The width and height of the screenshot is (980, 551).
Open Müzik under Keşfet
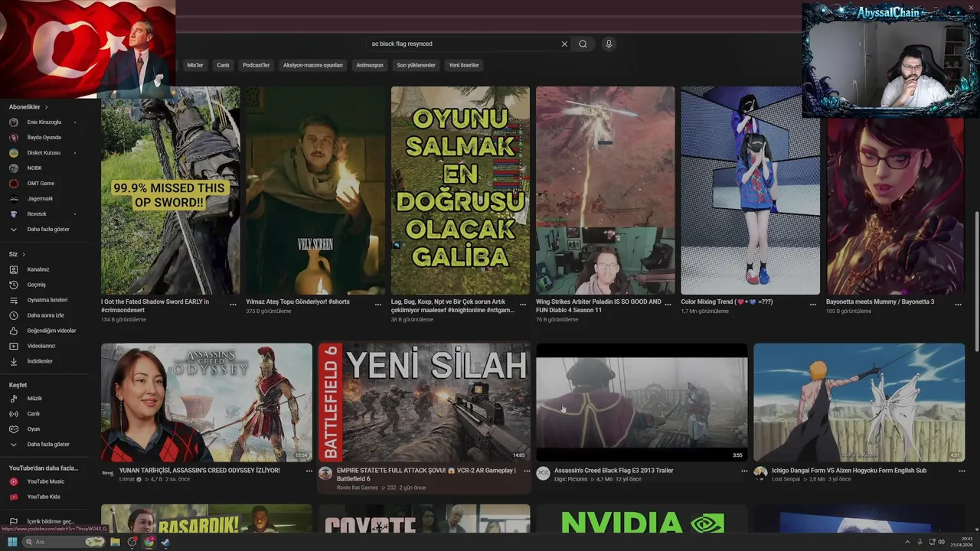pos(34,399)
